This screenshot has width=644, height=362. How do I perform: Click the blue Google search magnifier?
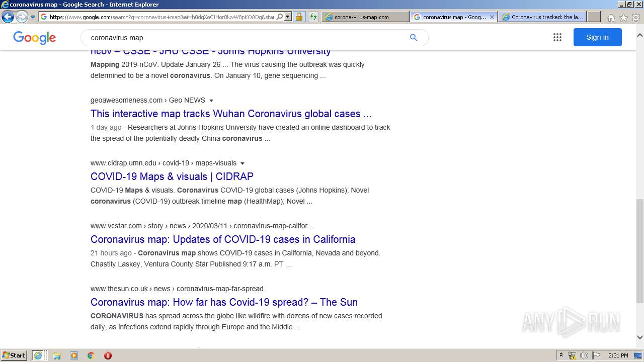tap(414, 38)
